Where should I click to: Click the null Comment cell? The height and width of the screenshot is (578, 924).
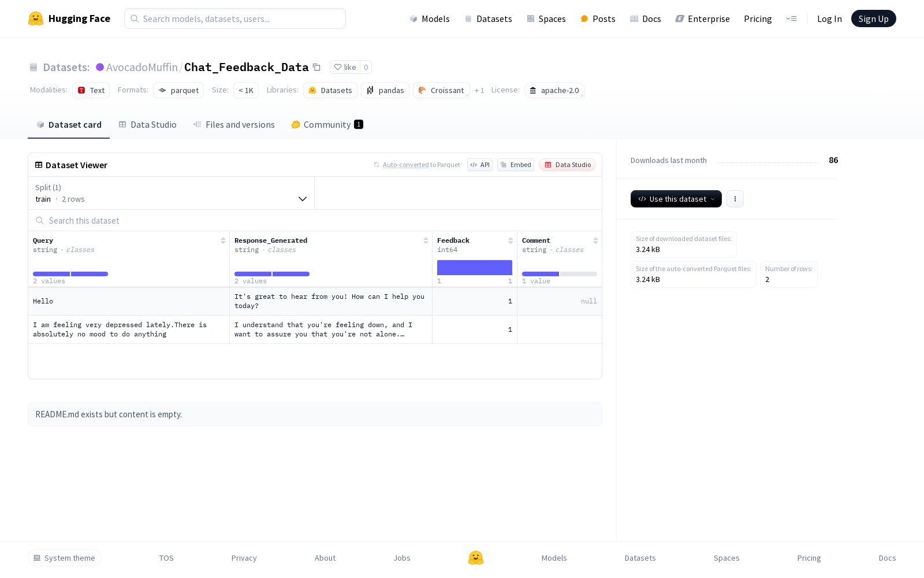560,301
